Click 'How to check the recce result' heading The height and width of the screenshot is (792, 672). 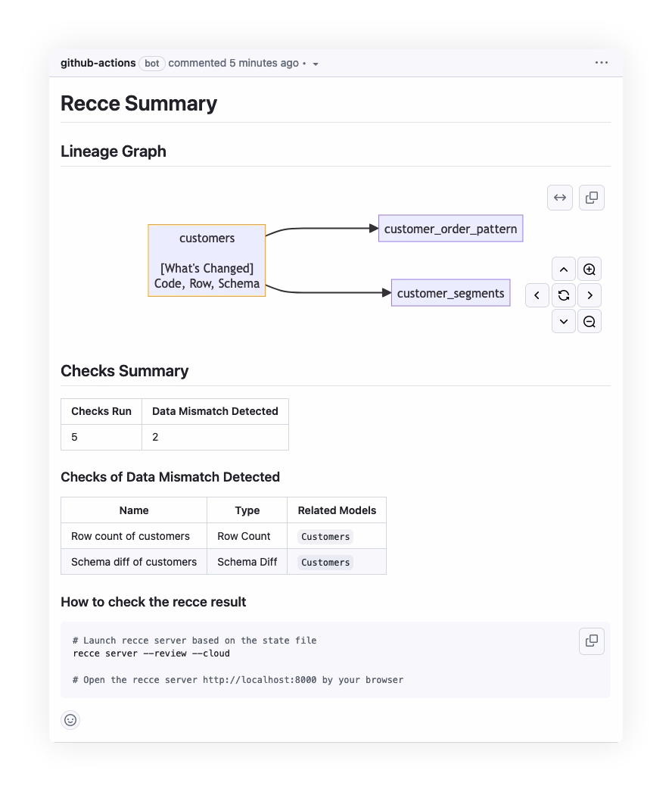(154, 602)
